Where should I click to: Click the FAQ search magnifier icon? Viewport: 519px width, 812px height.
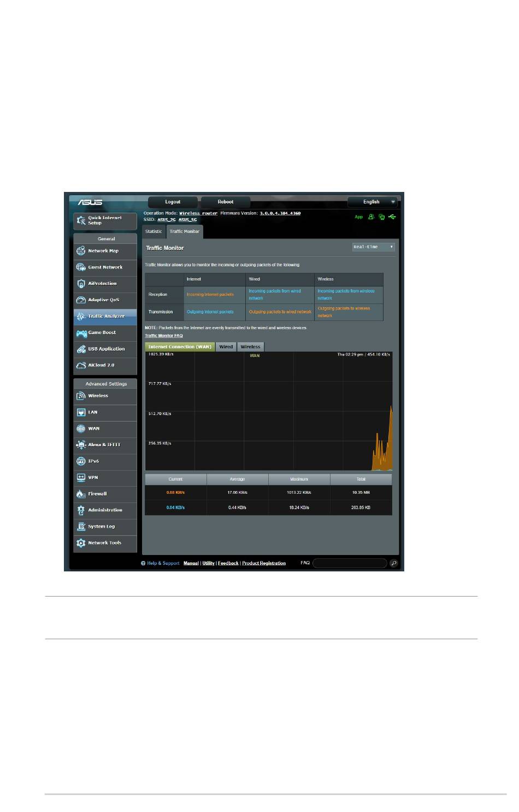click(394, 563)
